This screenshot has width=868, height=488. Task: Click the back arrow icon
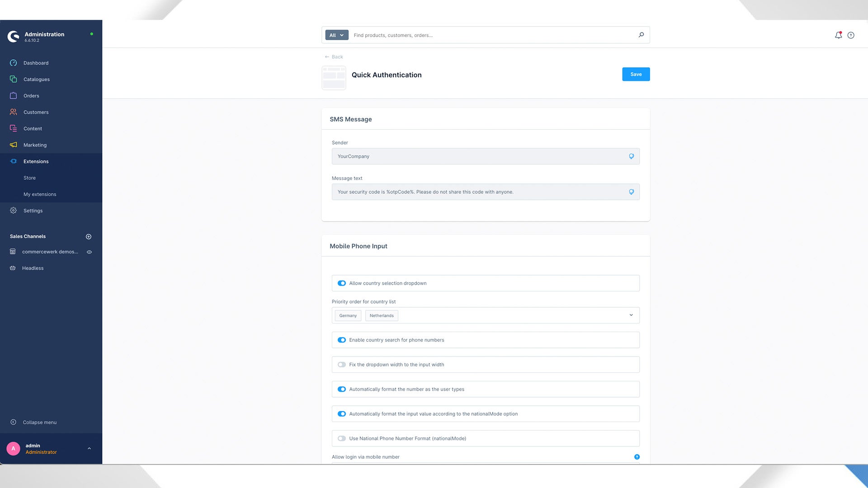(x=327, y=57)
